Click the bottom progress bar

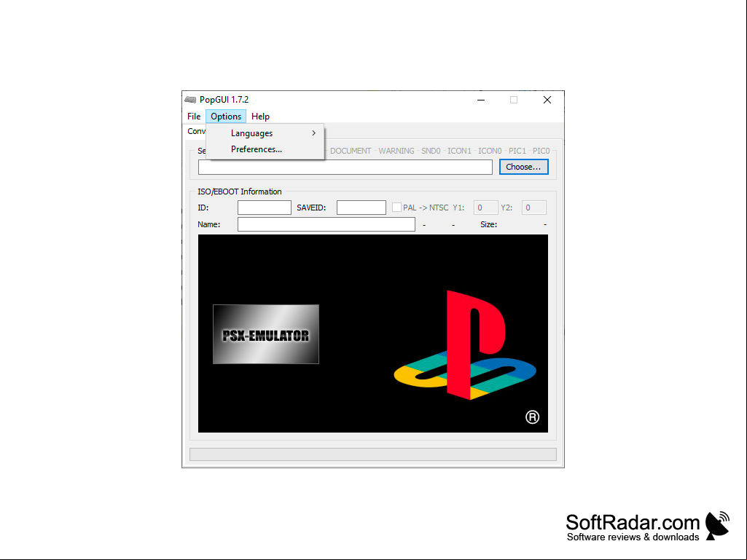(373, 454)
